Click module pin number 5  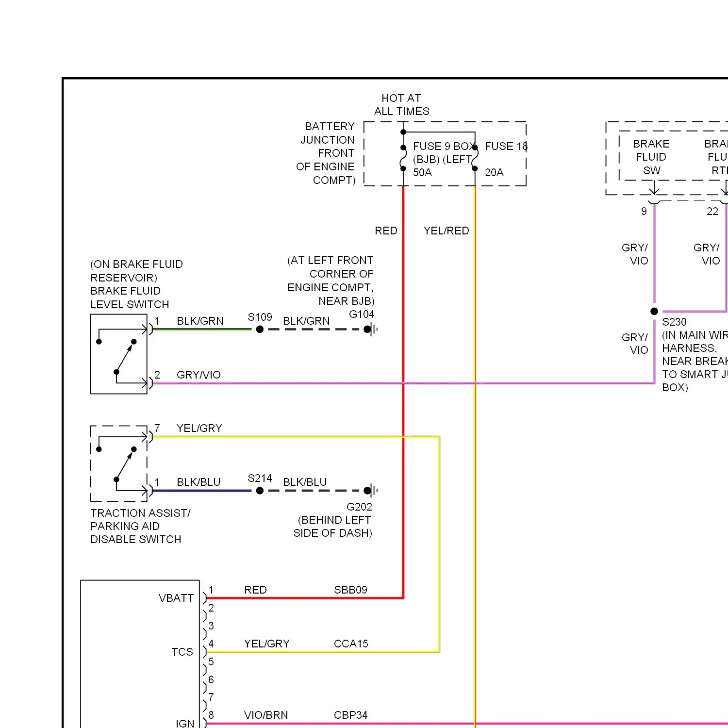[211, 662]
